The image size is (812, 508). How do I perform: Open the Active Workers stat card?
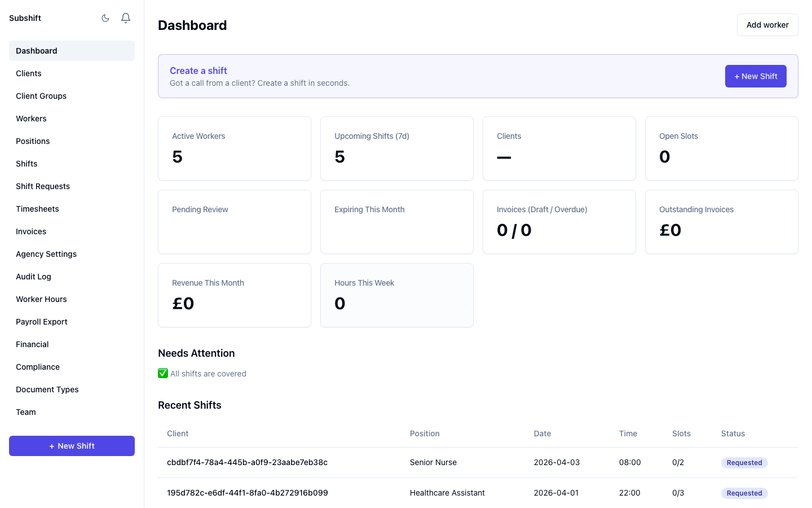[x=234, y=148]
